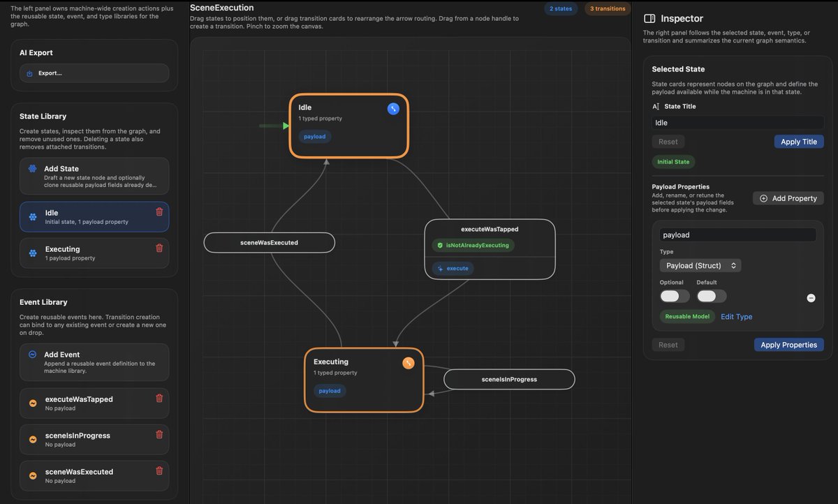Image resolution: width=838 pixels, height=504 pixels.
Task: Toggle the Optional switch
Action: (x=675, y=296)
